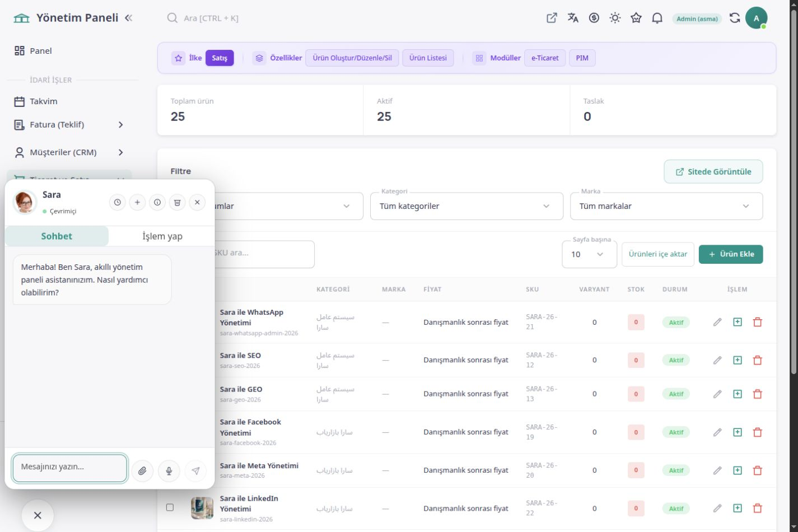Delete Sara ile GEO product trash icon
Image resolution: width=798 pixels, height=532 pixels.
tap(758, 394)
